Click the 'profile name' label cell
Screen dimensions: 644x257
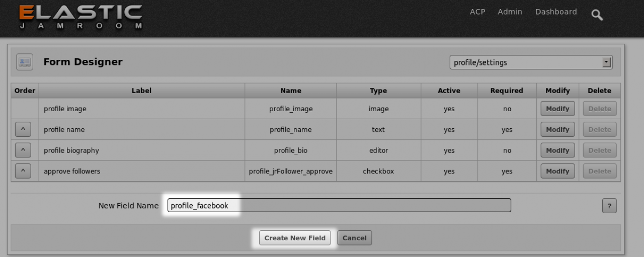(142, 129)
